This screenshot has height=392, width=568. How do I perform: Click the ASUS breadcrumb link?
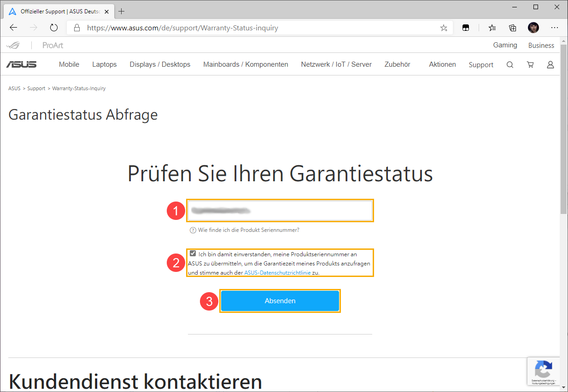(x=14, y=88)
